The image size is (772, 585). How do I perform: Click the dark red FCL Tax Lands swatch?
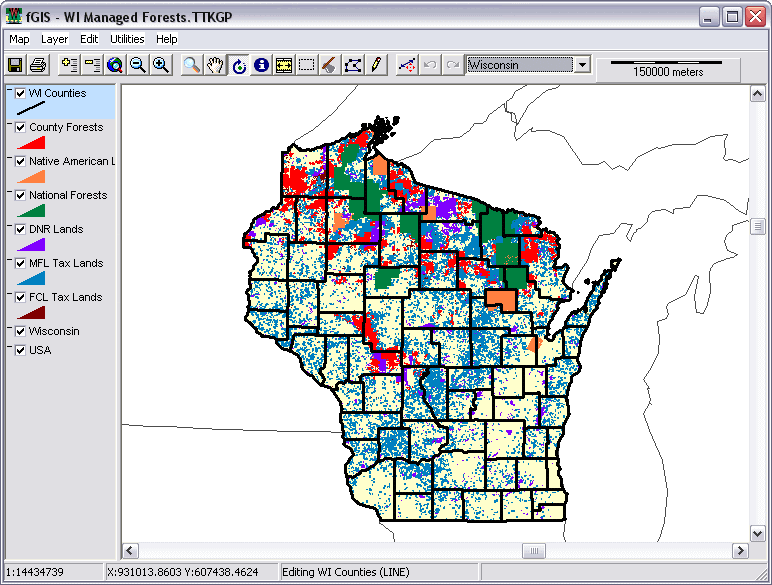[31, 313]
